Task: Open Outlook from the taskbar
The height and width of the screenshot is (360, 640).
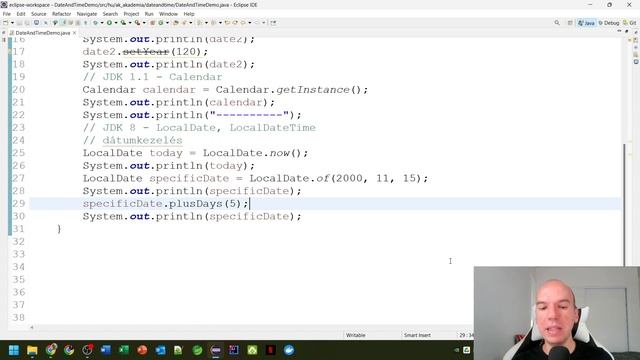Action: pos(160,350)
